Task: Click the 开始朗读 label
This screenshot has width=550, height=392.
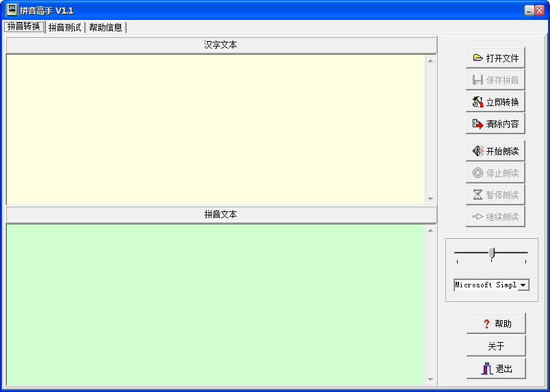Action: point(502,151)
